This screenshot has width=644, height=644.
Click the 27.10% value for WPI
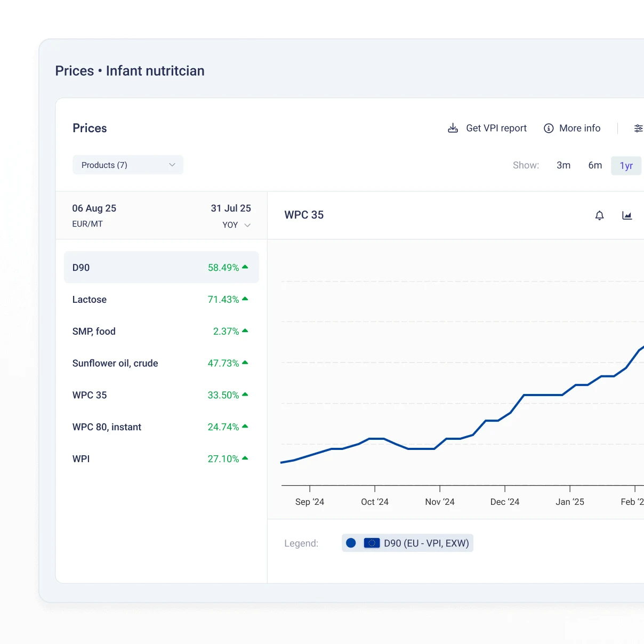coord(223,459)
